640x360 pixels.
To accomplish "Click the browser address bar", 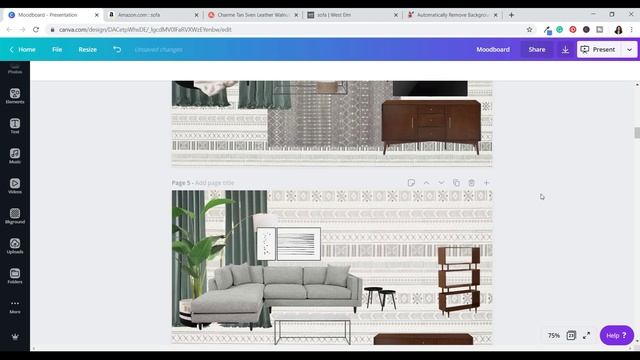I will pyautogui.click(x=286, y=29).
